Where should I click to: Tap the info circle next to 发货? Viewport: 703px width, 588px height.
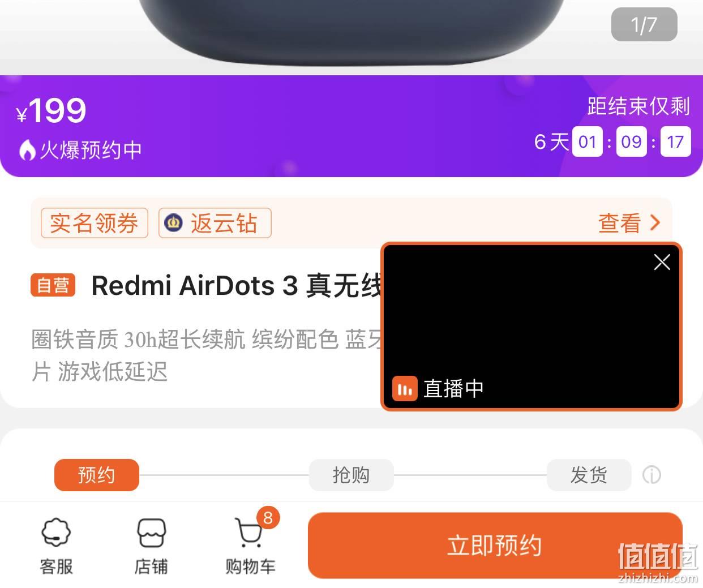pos(651,475)
